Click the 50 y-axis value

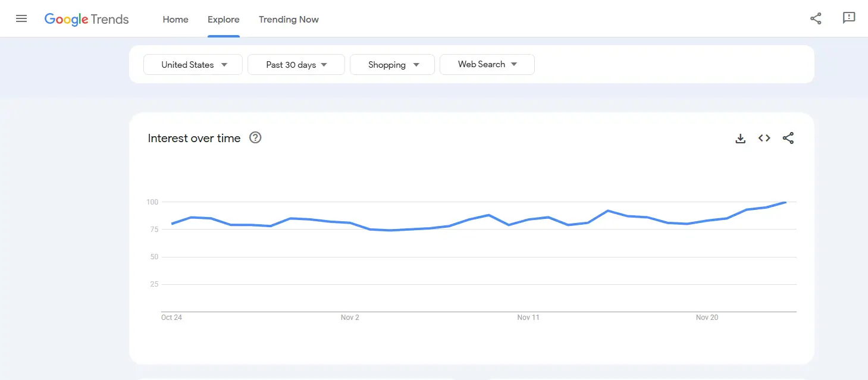tap(154, 257)
